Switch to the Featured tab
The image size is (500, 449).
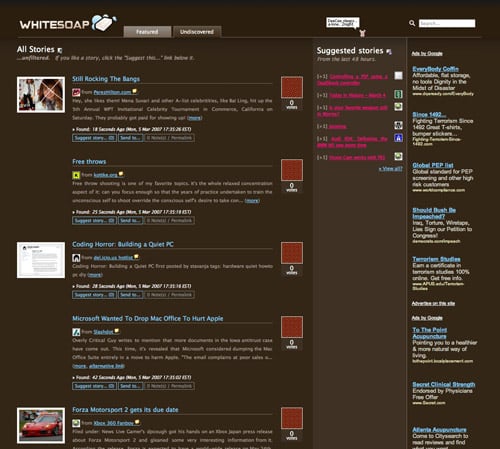(147, 32)
